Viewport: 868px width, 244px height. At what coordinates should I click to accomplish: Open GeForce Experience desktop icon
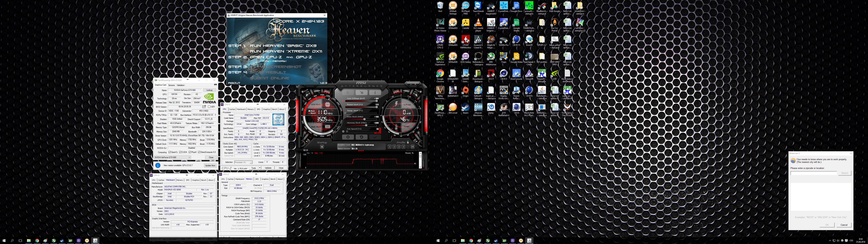[x=440, y=59]
